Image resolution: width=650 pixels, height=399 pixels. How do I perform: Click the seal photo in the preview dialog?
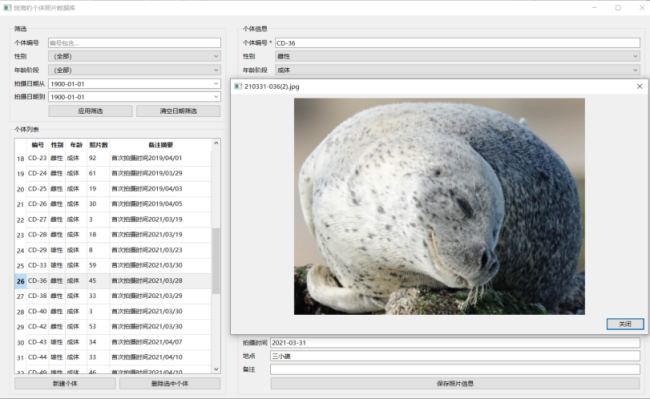pos(439,206)
